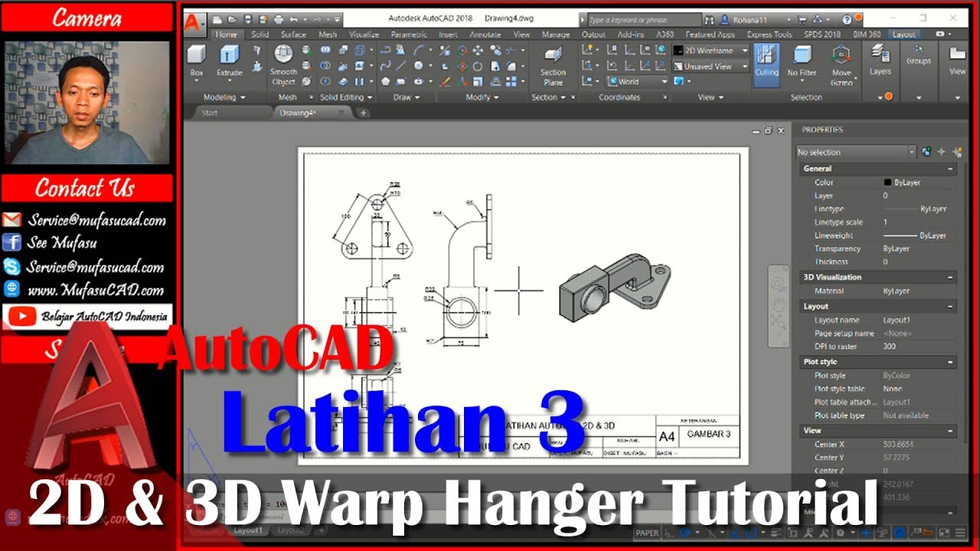This screenshot has width=980, height=551.
Task: Click the Facebook icon beside See Mufasu
Action: 11,243
